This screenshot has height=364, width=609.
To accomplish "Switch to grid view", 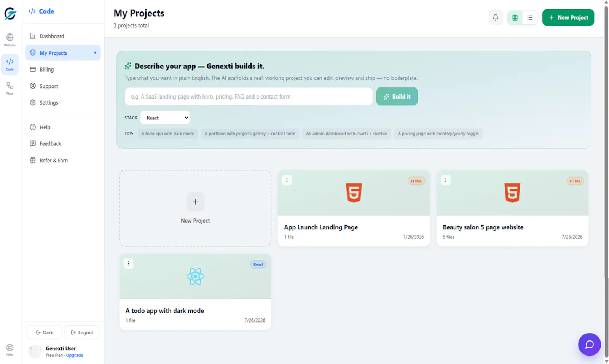I will click(515, 17).
